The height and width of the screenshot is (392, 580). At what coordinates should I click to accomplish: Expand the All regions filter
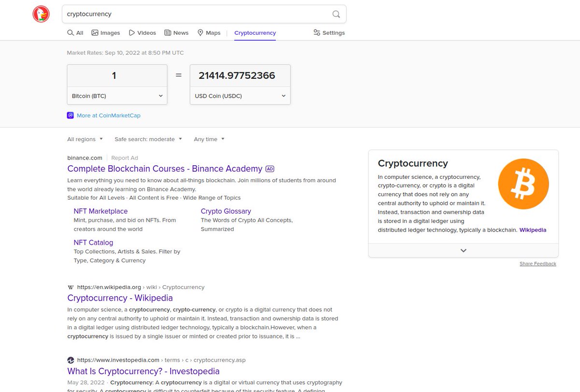click(85, 139)
